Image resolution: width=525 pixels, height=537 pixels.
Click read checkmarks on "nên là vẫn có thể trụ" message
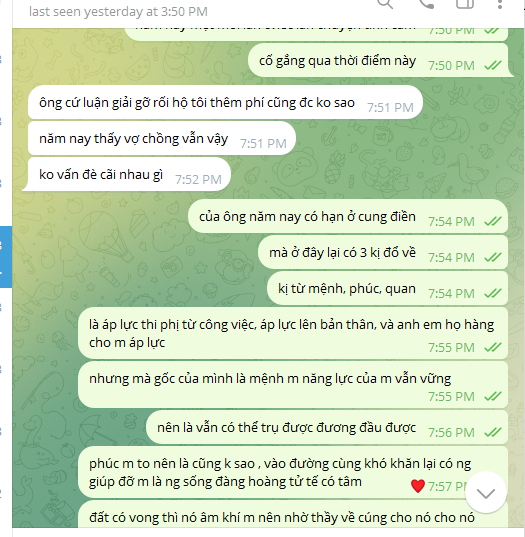(493, 432)
